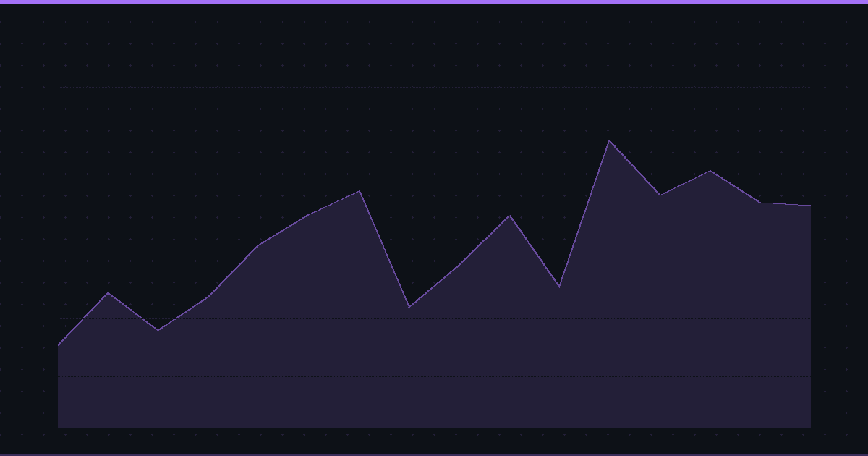Select the data point right after the deepest valley
The height and width of the screenshot is (456, 868).
459,266
